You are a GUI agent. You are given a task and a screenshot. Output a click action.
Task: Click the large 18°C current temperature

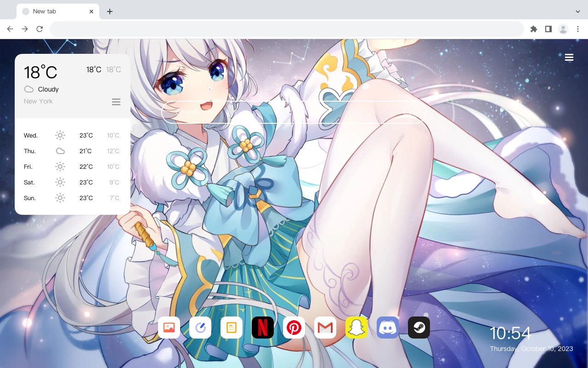point(40,72)
